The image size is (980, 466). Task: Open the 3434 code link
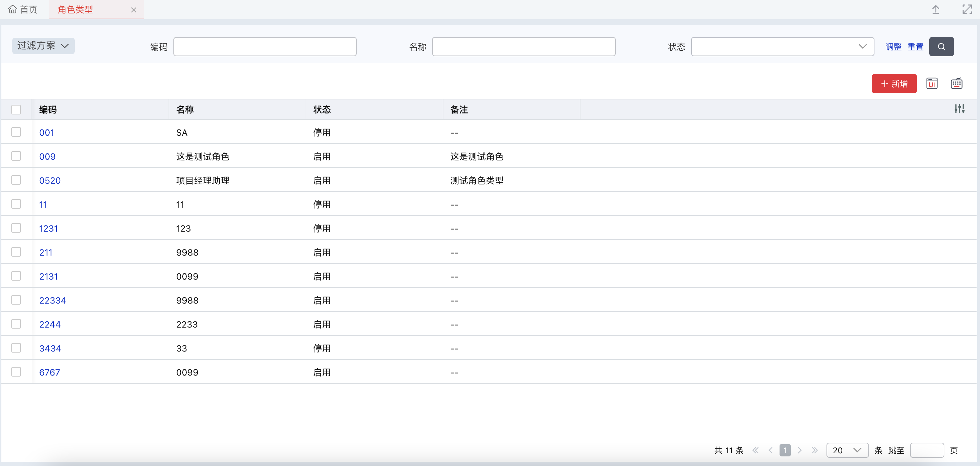(x=50, y=348)
